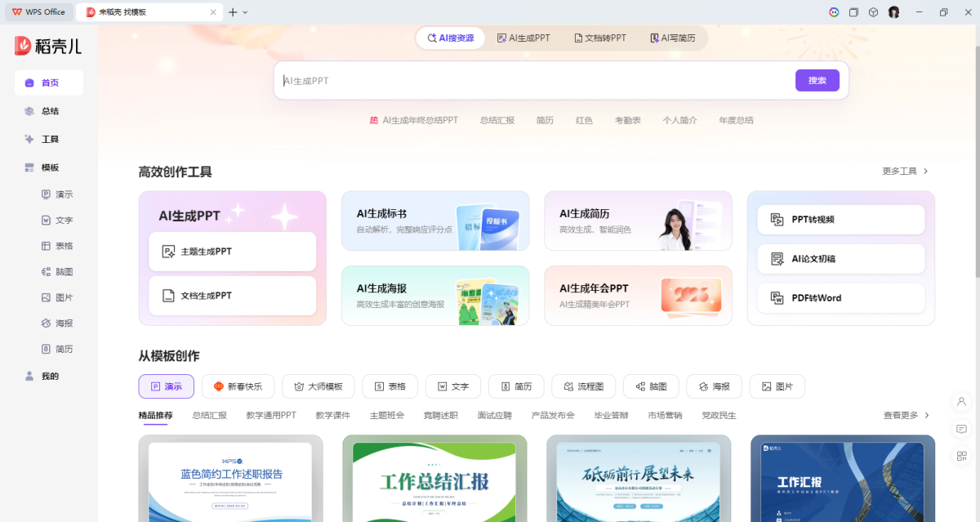Select 海报 template type in sidebar

(x=64, y=323)
